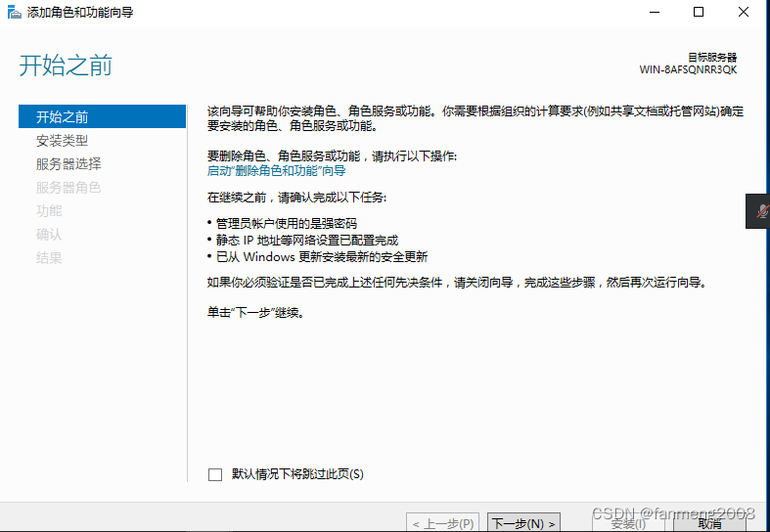
Task: Select the 开始之前 step in the sidebar
Action: click(x=102, y=116)
